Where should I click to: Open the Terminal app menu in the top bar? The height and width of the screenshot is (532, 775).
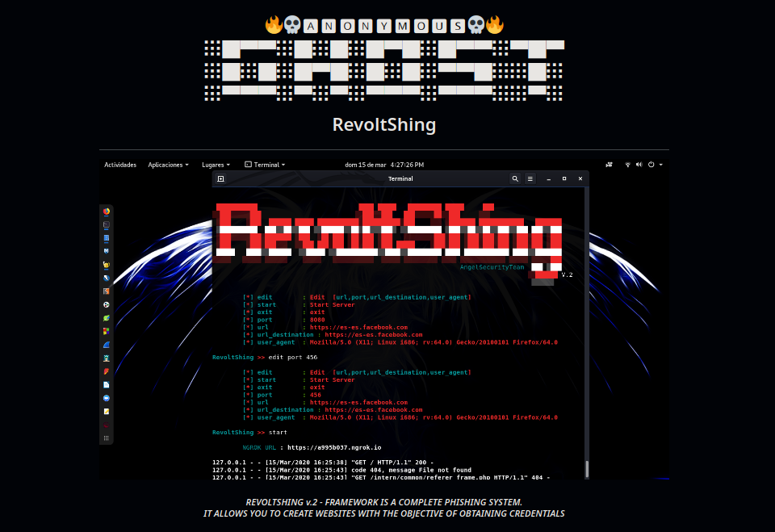(265, 164)
